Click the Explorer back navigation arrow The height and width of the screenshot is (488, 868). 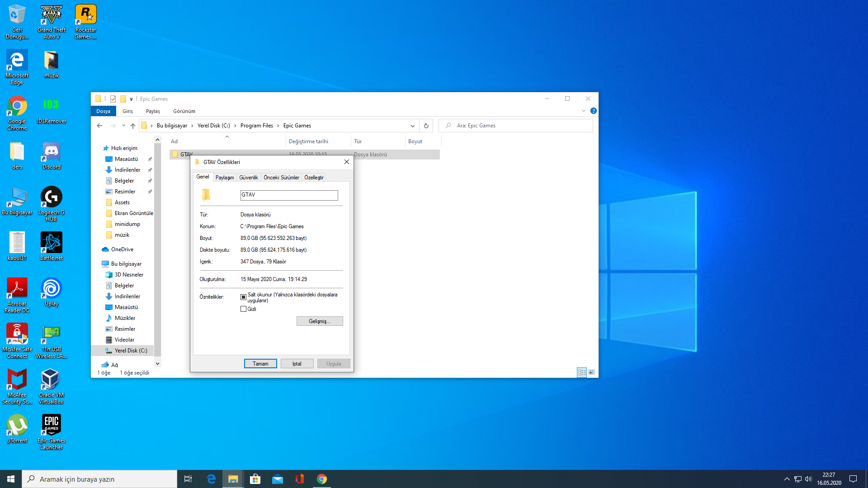click(x=99, y=126)
